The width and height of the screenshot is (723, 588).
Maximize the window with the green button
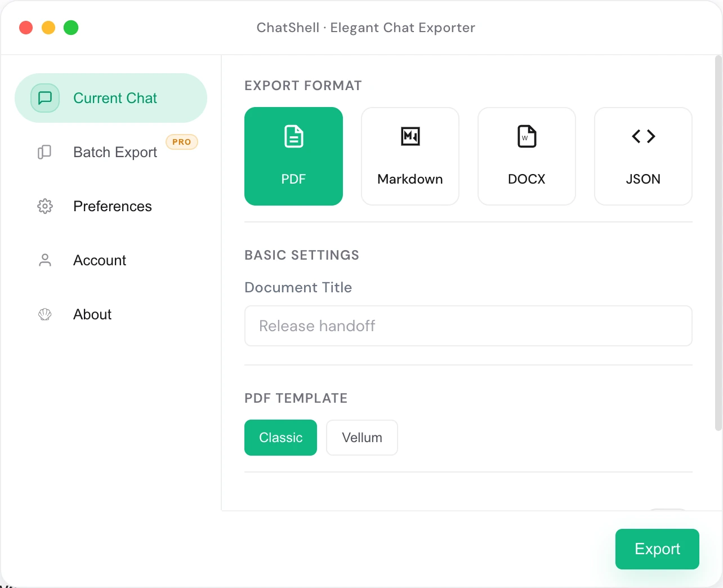coord(71,28)
